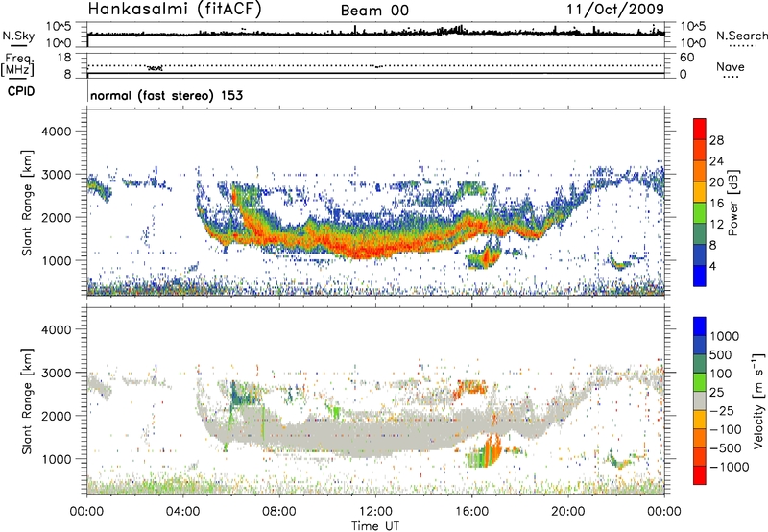Click the "12" label on the Power color bar
This screenshot has width=768, height=532.
coord(716,225)
